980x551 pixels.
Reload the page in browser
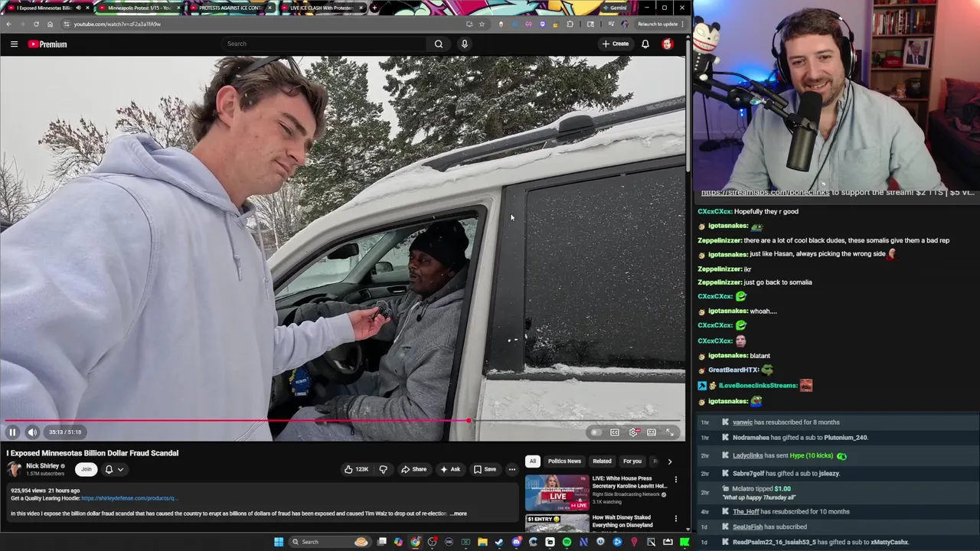tap(36, 24)
